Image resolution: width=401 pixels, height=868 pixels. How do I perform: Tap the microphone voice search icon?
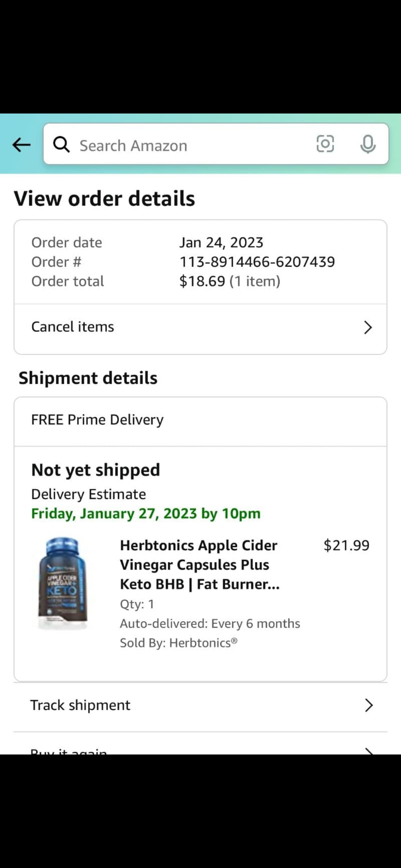coord(368,144)
